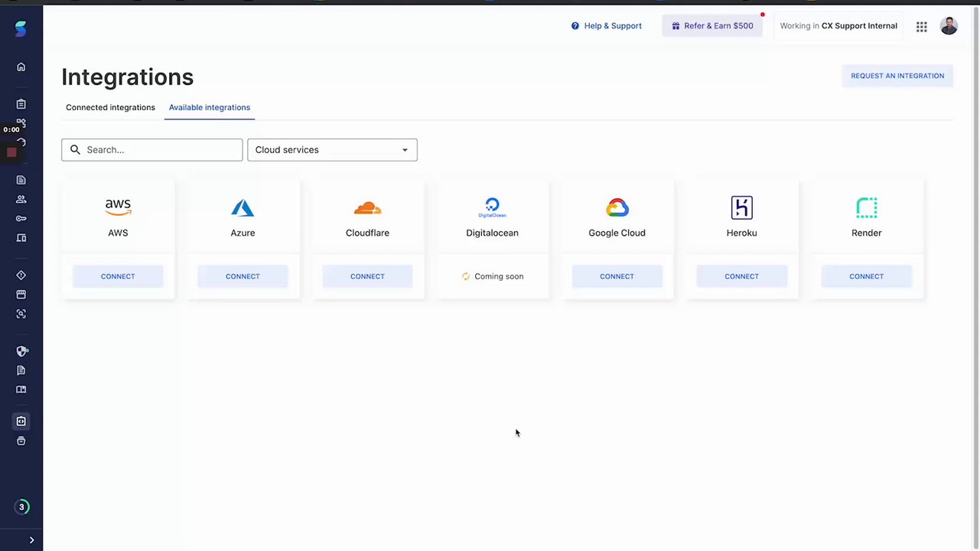Screen dimensions: 980x551
Task: Open the open-book icon in the sidebar
Action: pos(21,390)
